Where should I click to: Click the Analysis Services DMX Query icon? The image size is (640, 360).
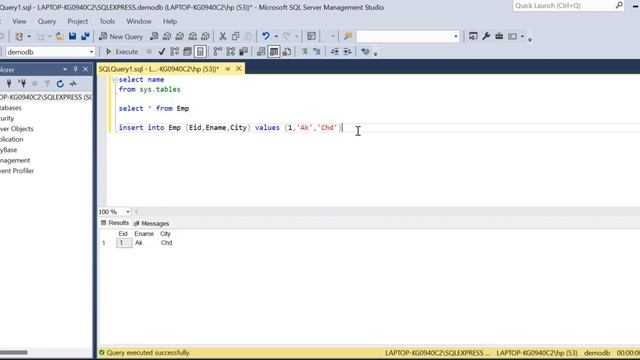180,36
